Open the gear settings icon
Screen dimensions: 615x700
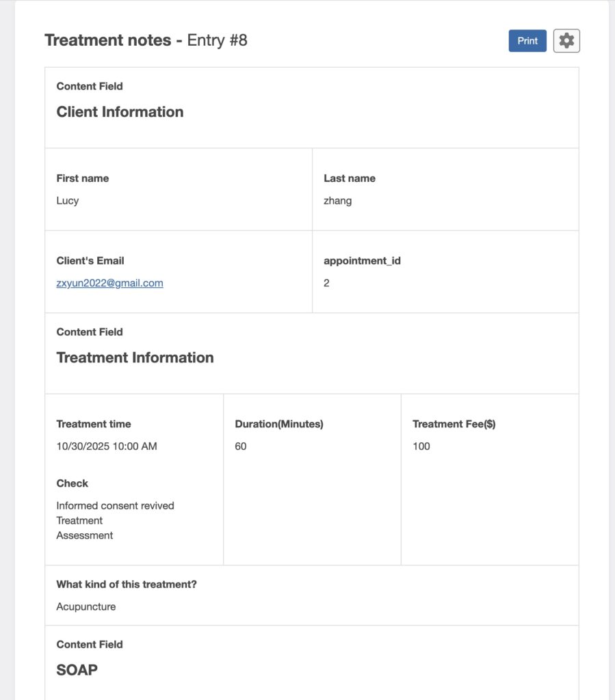tap(566, 41)
